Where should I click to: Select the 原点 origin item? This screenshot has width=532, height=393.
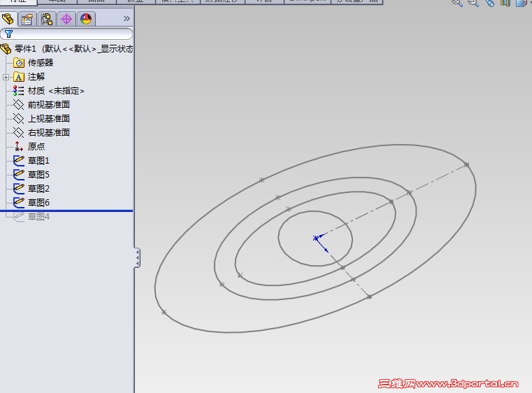(x=29, y=147)
